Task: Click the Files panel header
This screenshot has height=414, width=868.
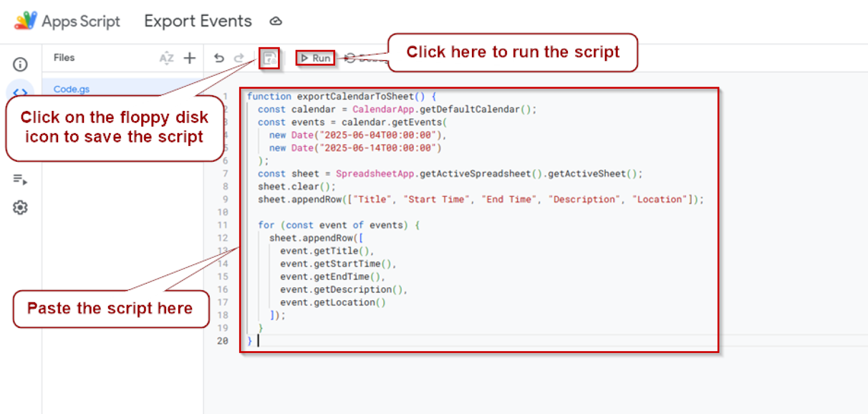Action: coord(64,57)
